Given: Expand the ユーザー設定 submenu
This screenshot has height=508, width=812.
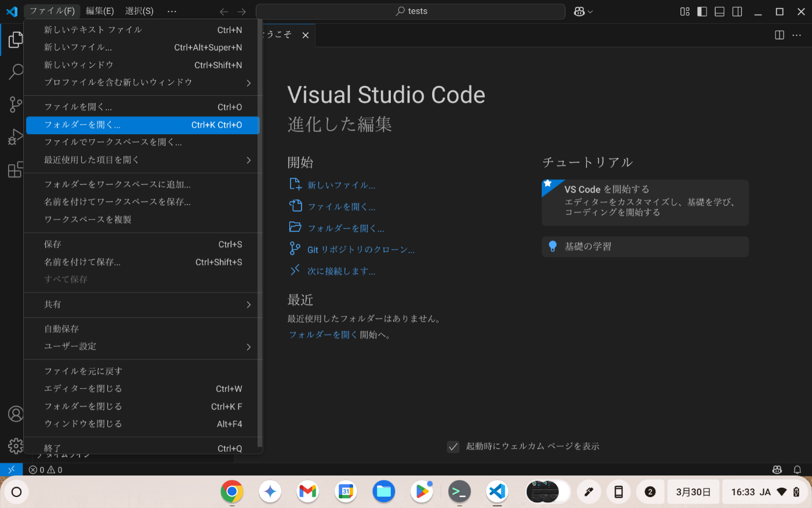Looking at the screenshot, I should tap(143, 347).
